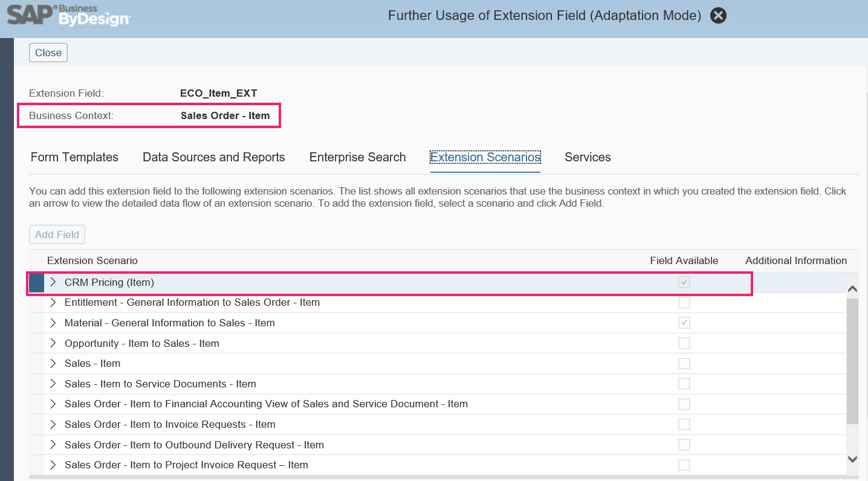This screenshot has width=868, height=481.
Task: Switch to the Services tab
Action: [x=588, y=157]
